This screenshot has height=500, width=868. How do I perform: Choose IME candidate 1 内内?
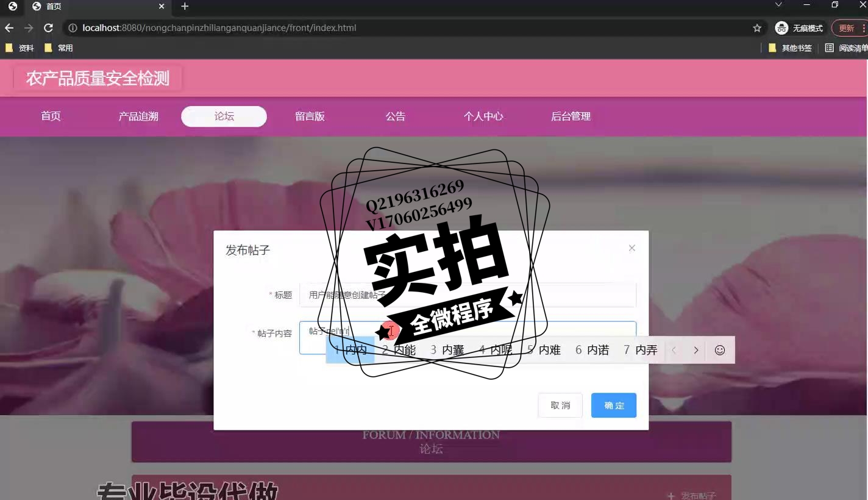tap(350, 350)
